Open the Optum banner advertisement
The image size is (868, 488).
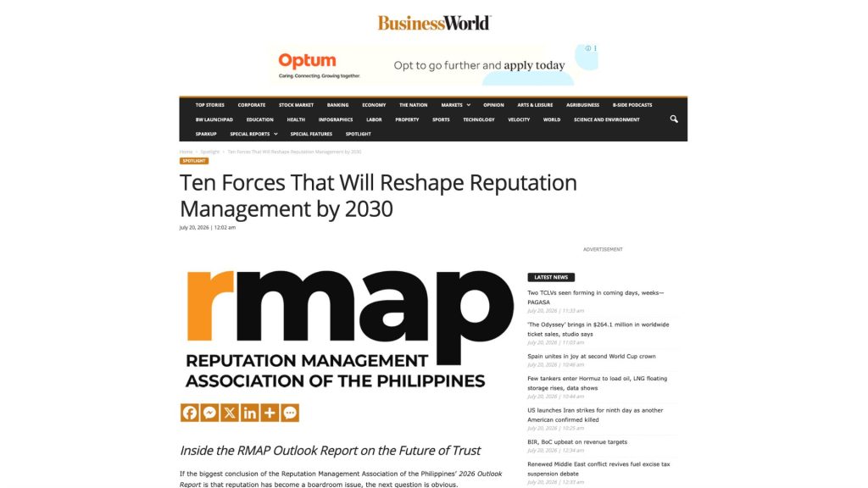point(433,64)
